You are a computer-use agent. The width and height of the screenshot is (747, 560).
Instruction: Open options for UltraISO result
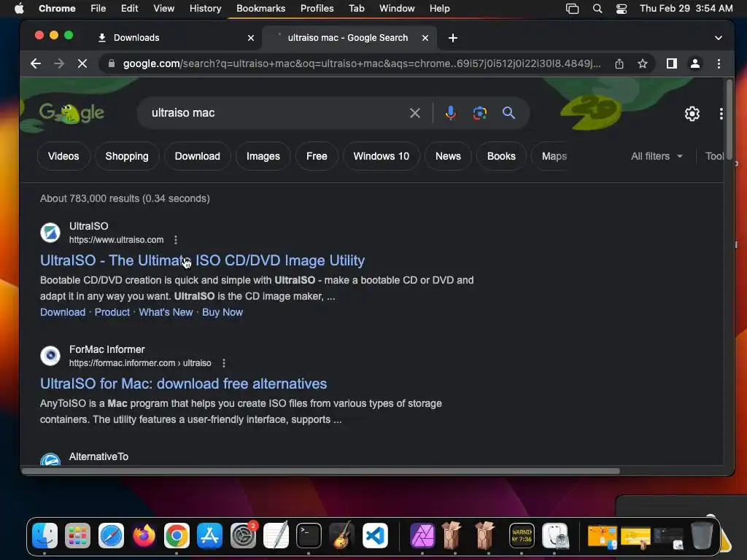(176, 239)
